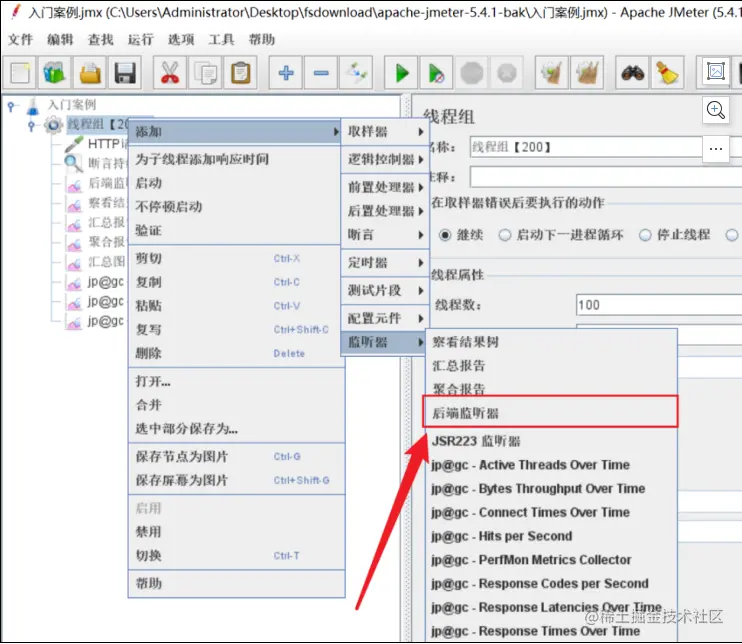Expand the 断言 submenu
The image size is (742, 644).
click(x=385, y=234)
